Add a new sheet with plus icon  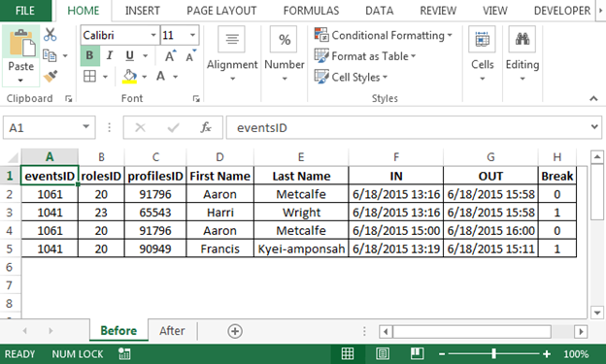tap(235, 331)
